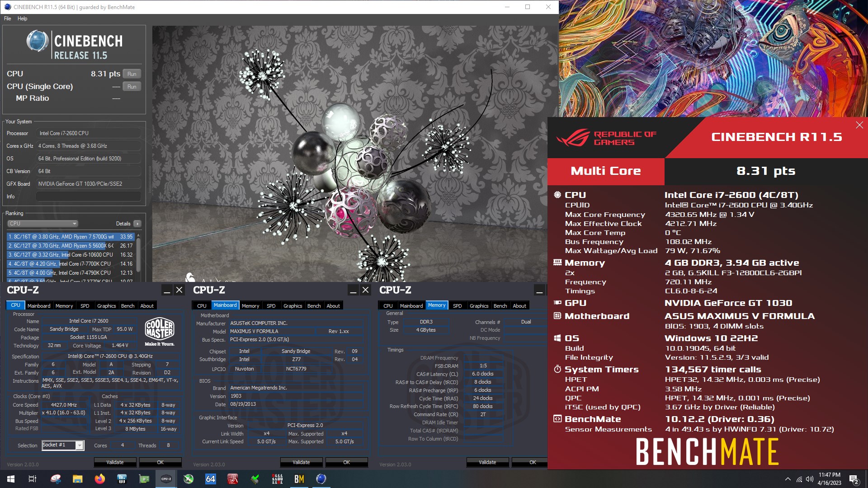Switch to Cinebench blue sphere taskbar icon
868x488 pixels.
(321, 479)
